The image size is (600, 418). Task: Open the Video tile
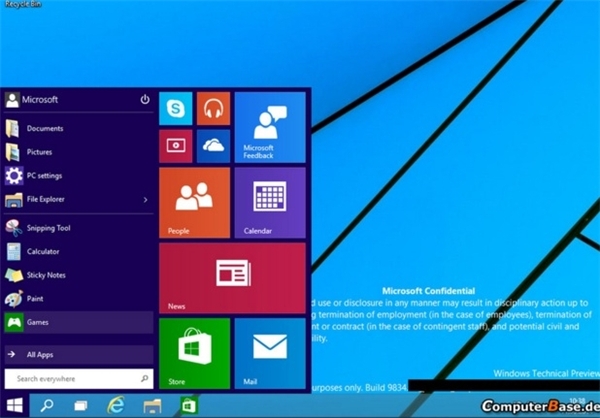coord(176,146)
